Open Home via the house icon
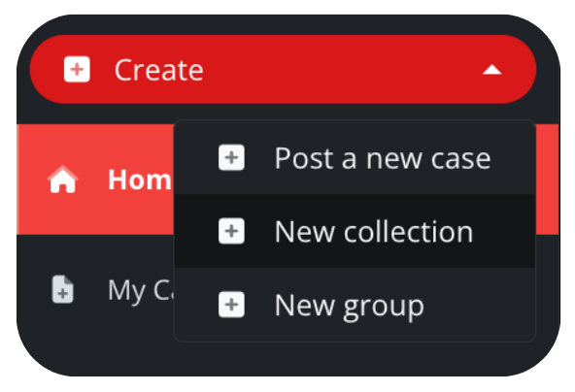The height and width of the screenshot is (392, 575). tap(63, 180)
